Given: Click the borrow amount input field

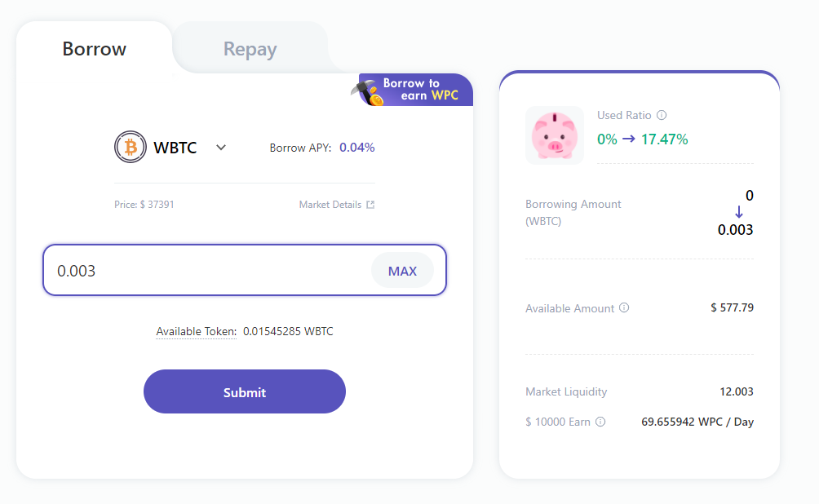Looking at the screenshot, I should 245,270.
